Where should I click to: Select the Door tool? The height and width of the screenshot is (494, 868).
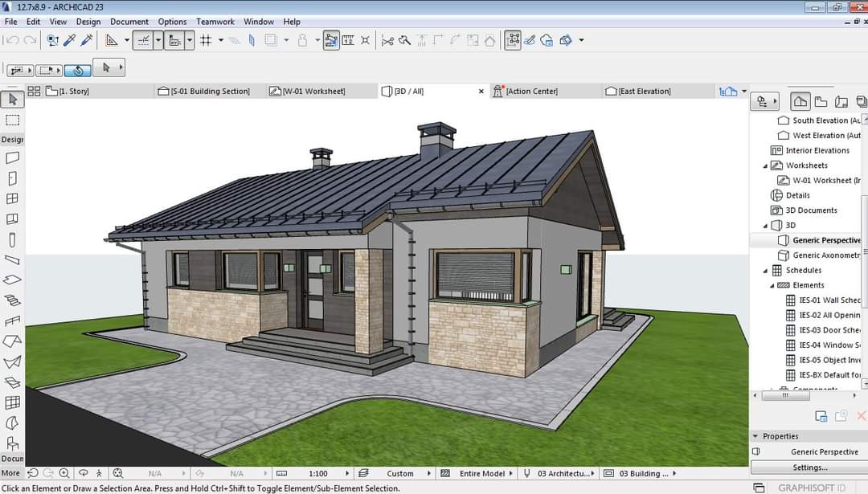(x=12, y=178)
